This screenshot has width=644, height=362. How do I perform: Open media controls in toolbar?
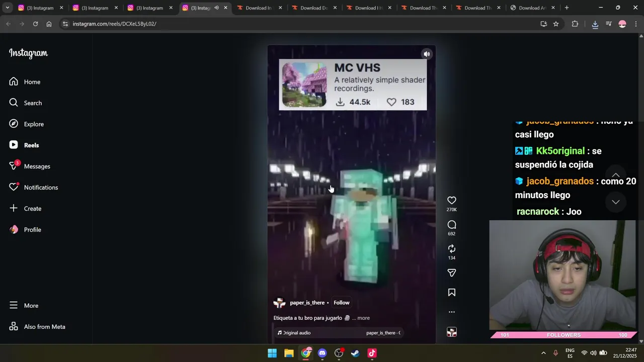click(609, 24)
